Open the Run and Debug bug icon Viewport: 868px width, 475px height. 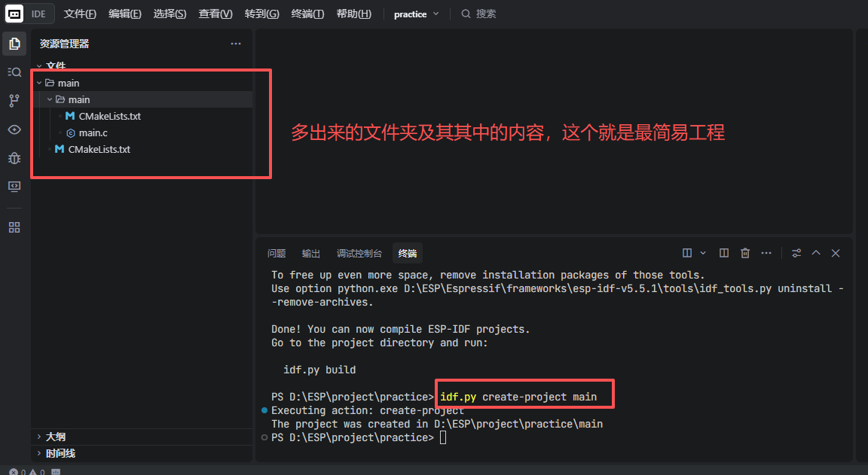pos(14,158)
